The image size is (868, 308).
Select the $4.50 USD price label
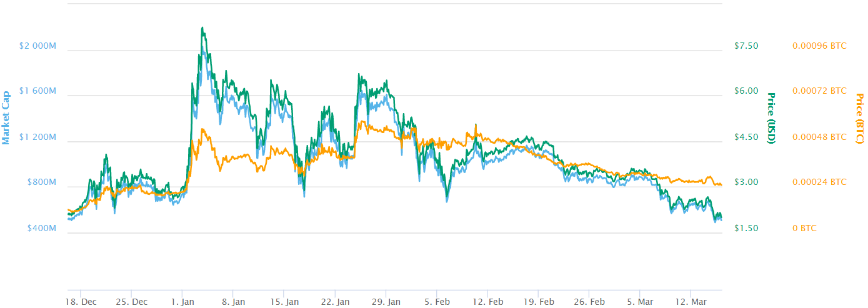click(x=746, y=137)
